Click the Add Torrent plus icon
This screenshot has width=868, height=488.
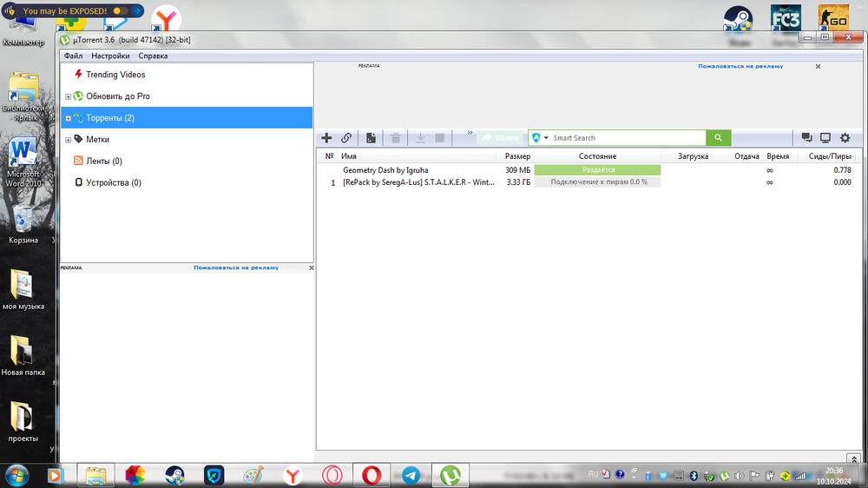(x=327, y=138)
